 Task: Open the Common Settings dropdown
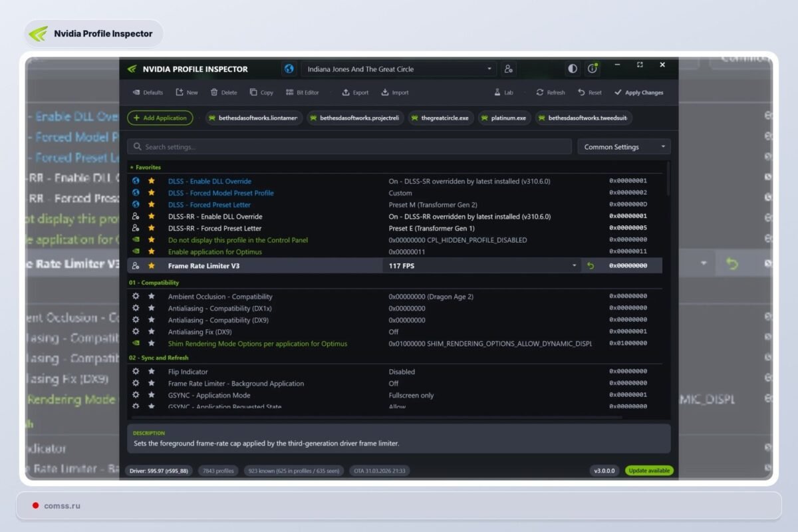point(624,147)
